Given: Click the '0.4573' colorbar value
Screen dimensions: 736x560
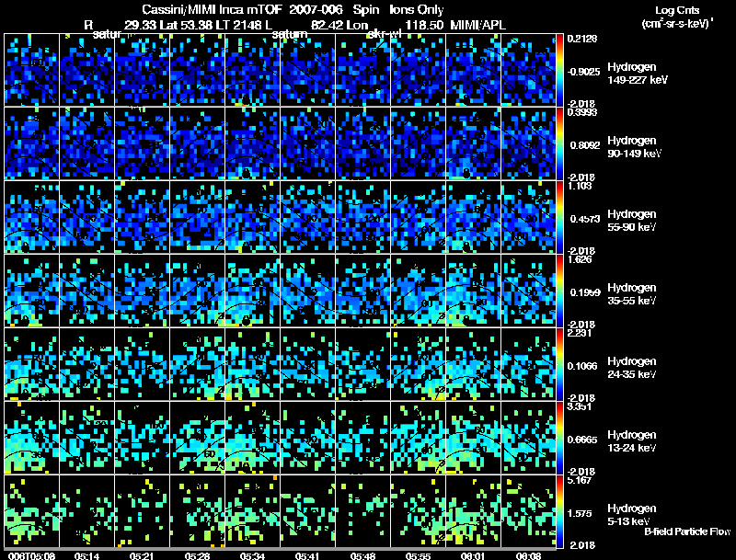Looking at the screenshot, I should (585, 219).
